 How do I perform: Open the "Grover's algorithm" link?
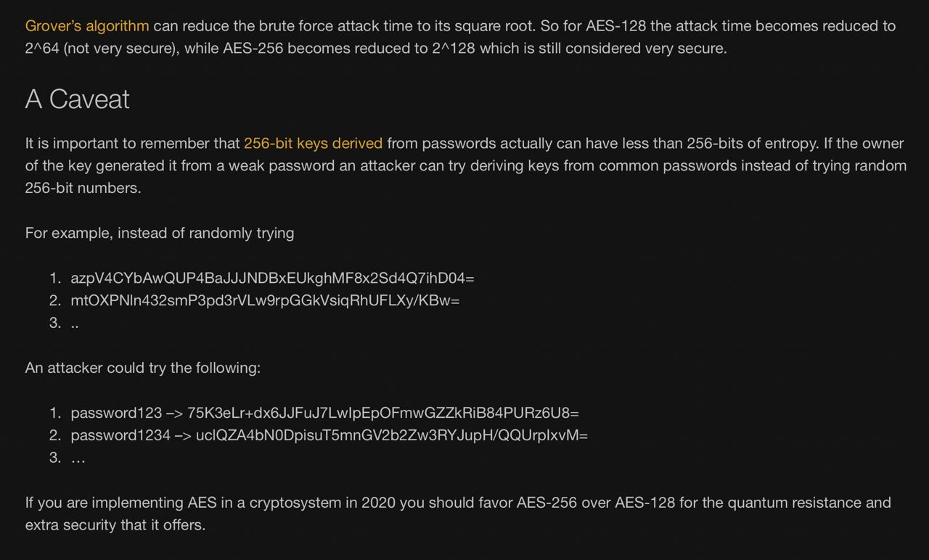point(87,26)
